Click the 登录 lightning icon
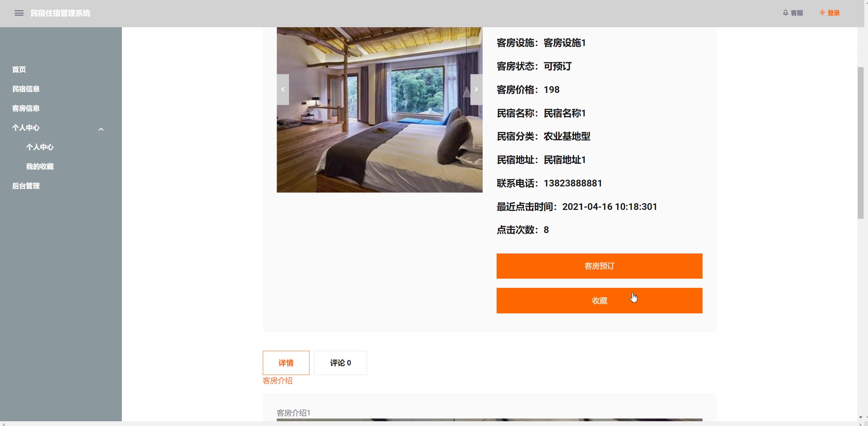 pos(822,13)
